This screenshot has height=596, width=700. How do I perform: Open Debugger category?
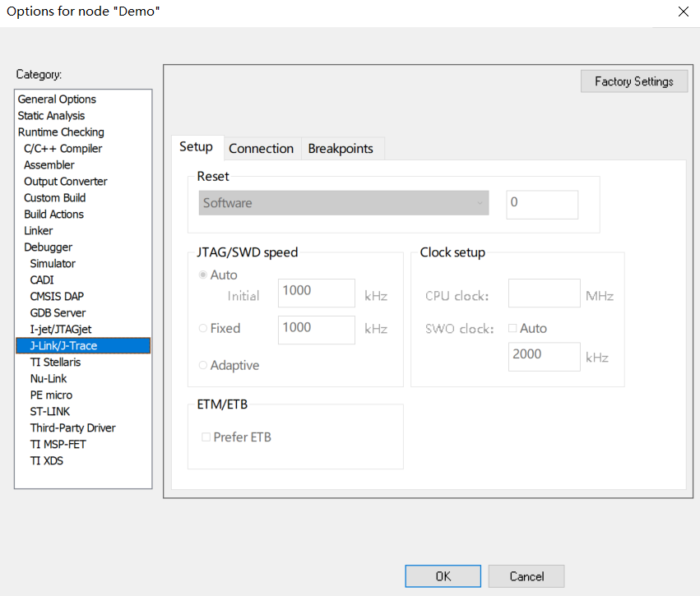click(49, 247)
